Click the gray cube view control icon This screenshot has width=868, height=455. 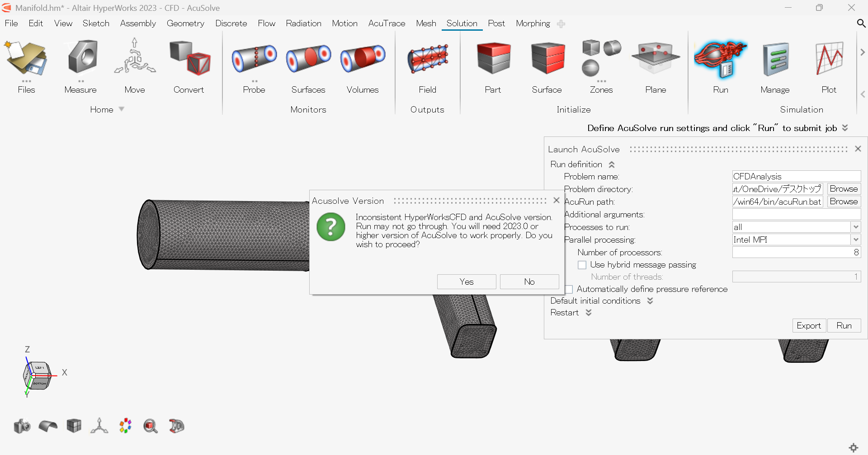tap(74, 426)
